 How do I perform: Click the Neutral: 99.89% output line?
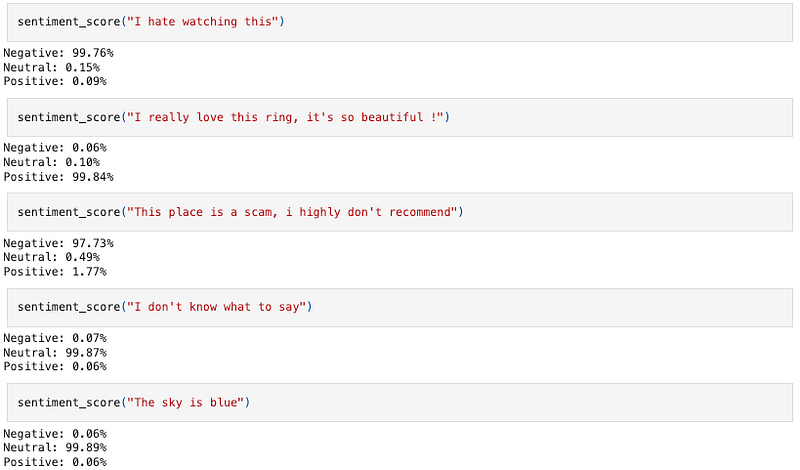(55, 448)
